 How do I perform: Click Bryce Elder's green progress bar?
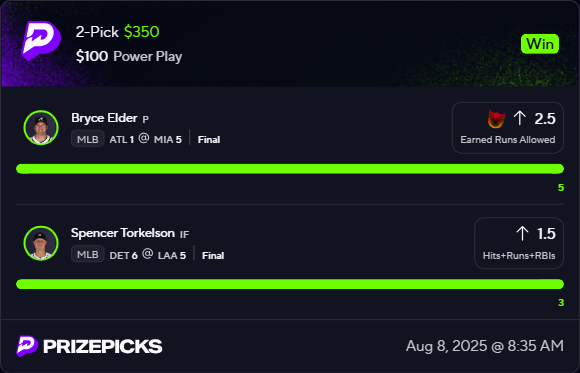pos(290,169)
